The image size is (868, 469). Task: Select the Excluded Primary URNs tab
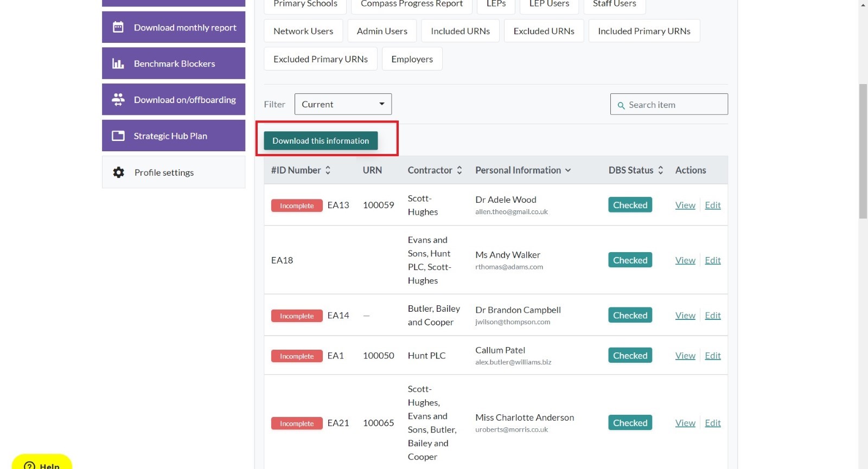pos(321,59)
